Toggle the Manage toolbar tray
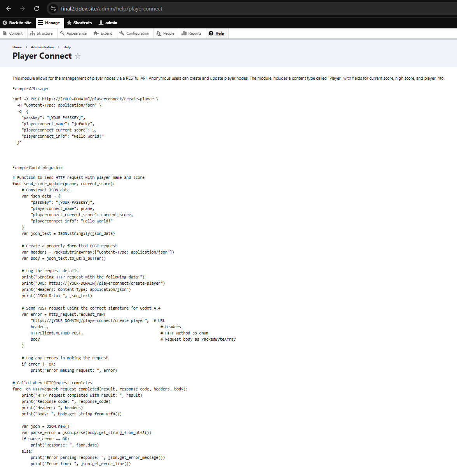This screenshot has height=476, width=457. [49, 23]
